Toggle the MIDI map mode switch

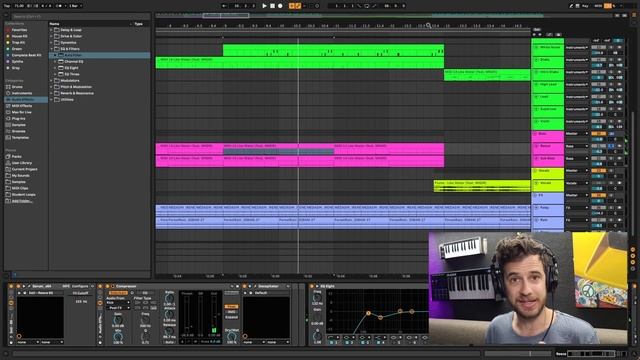[x=598, y=6]
